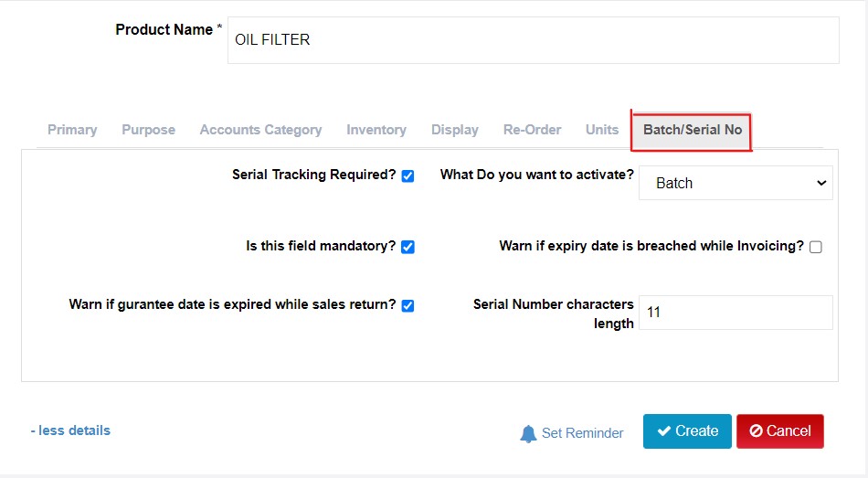Open the Purpose tab

point(148,130)
